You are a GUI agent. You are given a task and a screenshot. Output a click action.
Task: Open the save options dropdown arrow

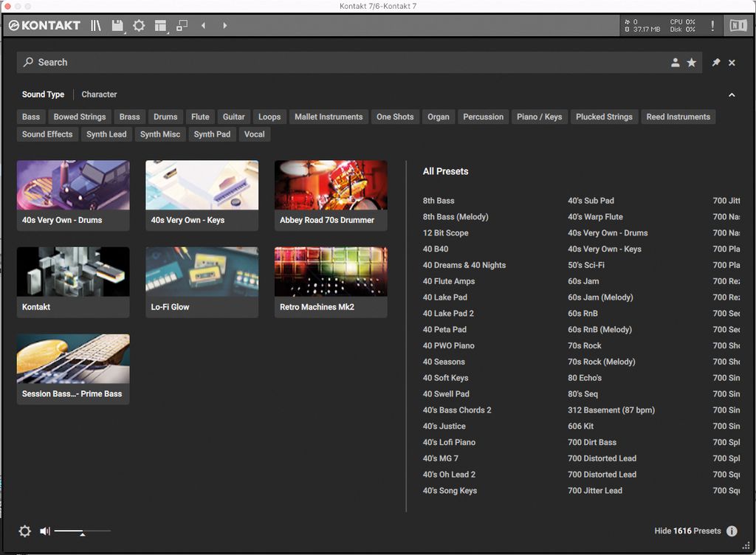pyautogui.click(x=124, y=31)
